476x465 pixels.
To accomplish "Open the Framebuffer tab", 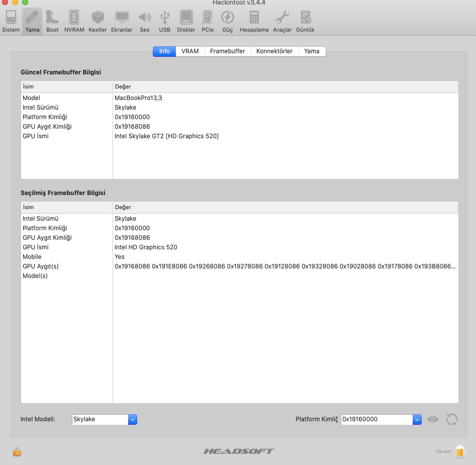I will (227, 51).
